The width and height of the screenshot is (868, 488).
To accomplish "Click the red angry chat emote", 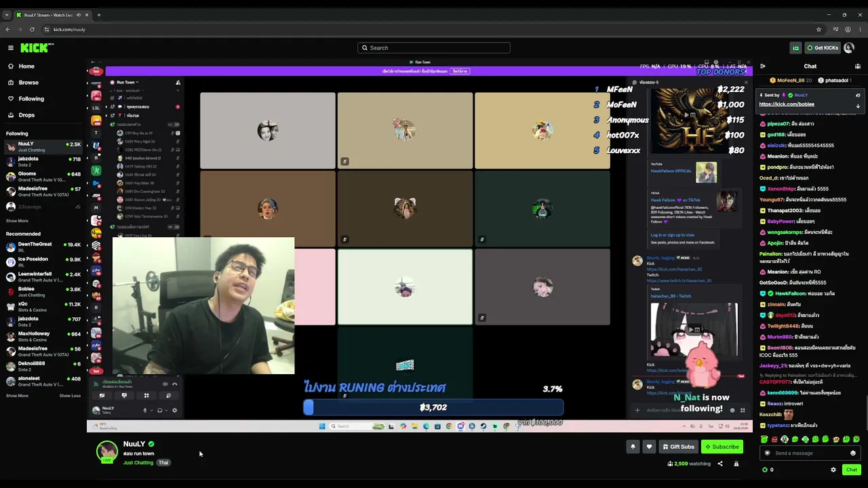I will coord(774,440).
